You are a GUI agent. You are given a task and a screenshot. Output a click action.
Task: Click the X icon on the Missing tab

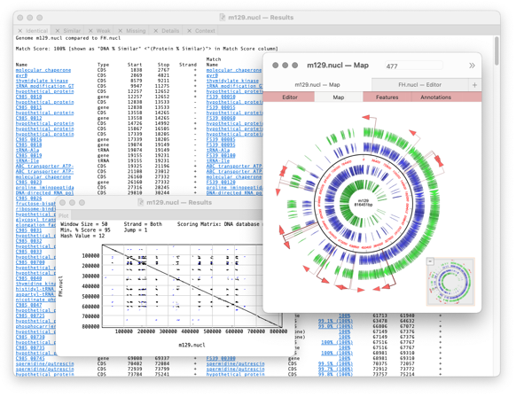tap(120, 31)
